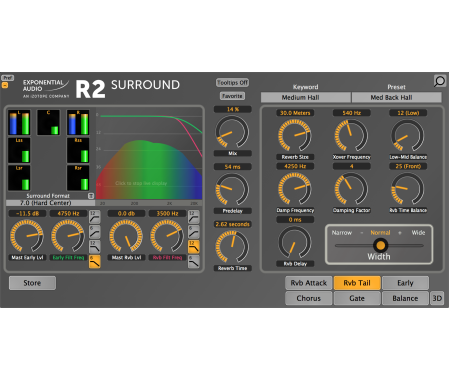The width and height of the screenshot is (450, 380).
Task: Click the Damping Factor knob
Action: pos(351,189)
